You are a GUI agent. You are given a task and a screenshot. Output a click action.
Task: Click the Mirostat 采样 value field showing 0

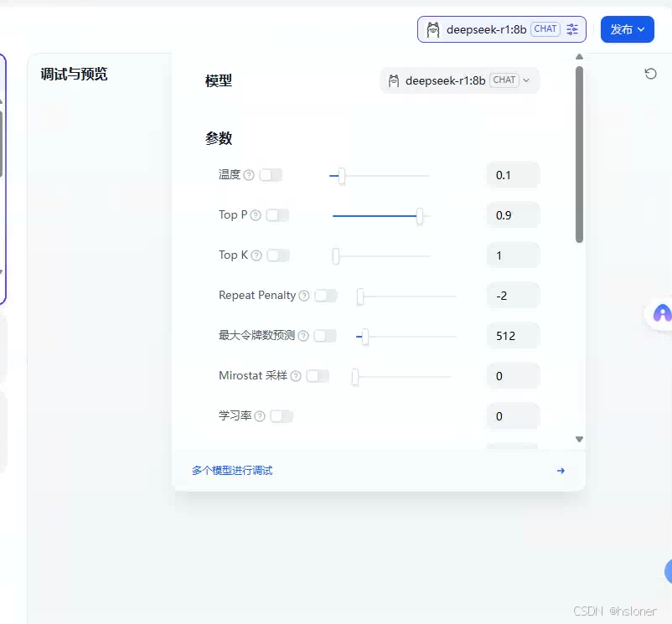pyautogui.click(x=513, y=376)
